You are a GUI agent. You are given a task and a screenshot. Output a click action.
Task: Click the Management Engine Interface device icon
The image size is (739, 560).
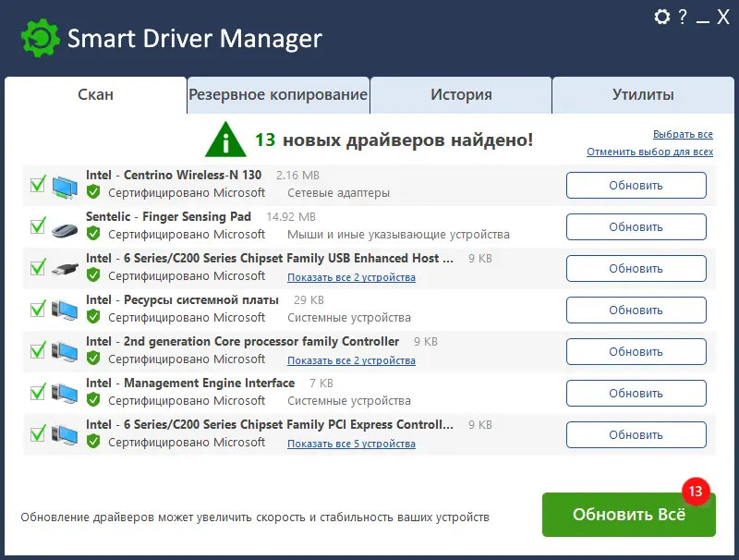pos(65,393)
